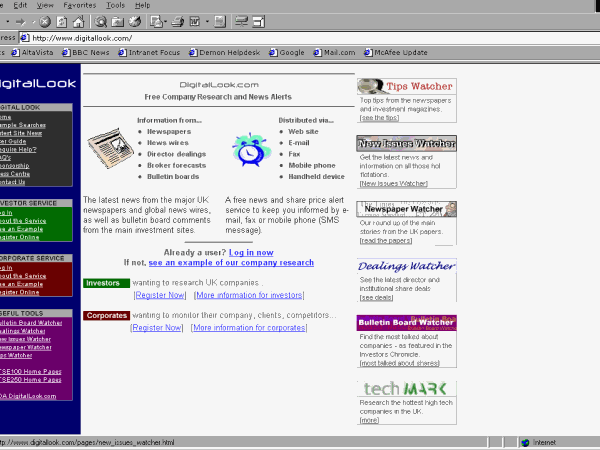This screenshot has width=600, height=450.
Task: Go to the Home page icon
Action: click(x=76, y=21)
